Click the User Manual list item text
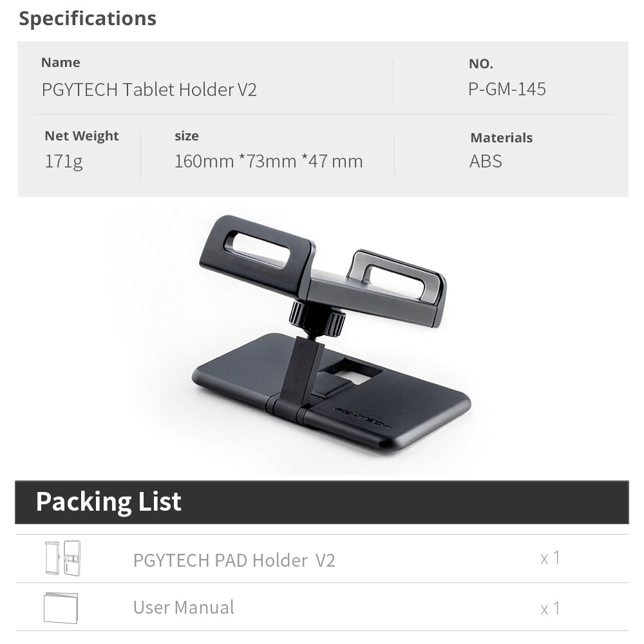 (x=184, y=607)
